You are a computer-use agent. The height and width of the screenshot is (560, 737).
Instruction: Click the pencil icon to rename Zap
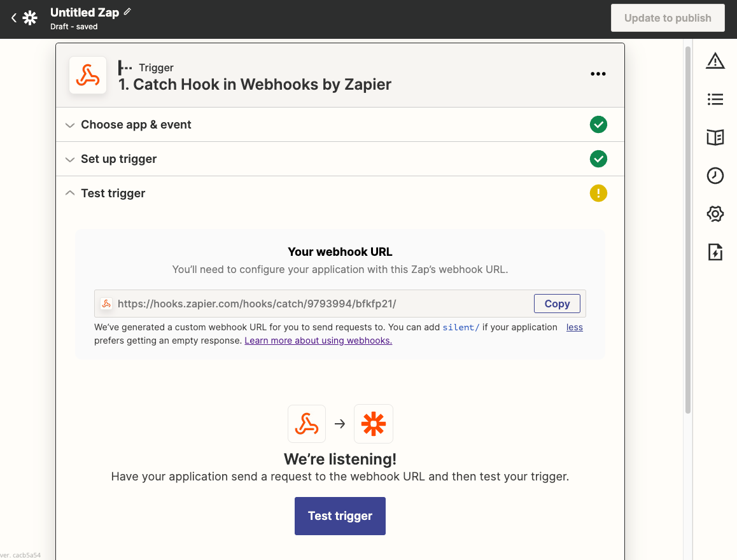click(x=127, y=11)
